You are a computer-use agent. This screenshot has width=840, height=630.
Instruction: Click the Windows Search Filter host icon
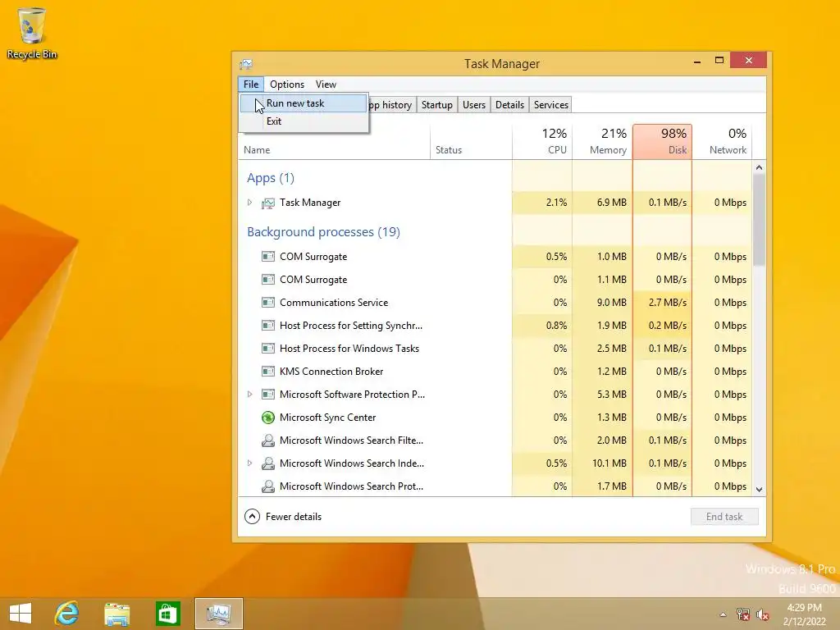click(268, 441)
